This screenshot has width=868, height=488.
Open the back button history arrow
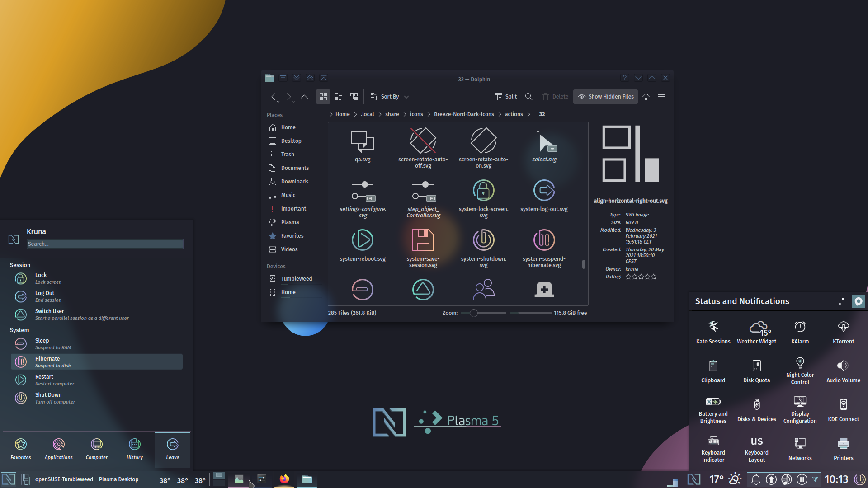click(x=278, y=102)
